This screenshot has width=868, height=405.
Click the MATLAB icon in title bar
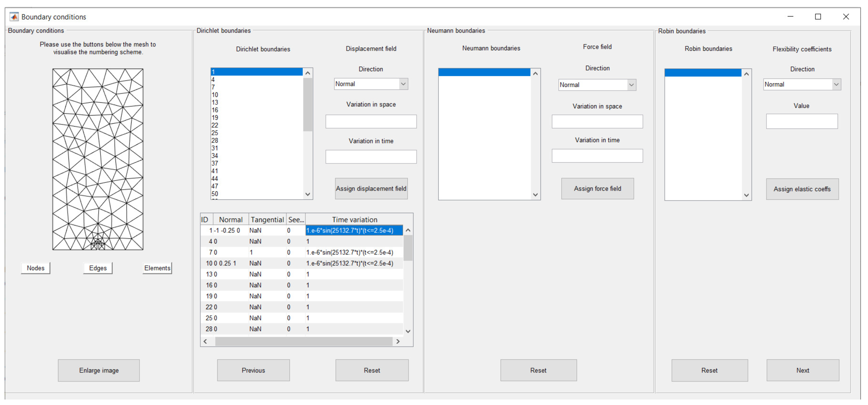tap(14, 16)
